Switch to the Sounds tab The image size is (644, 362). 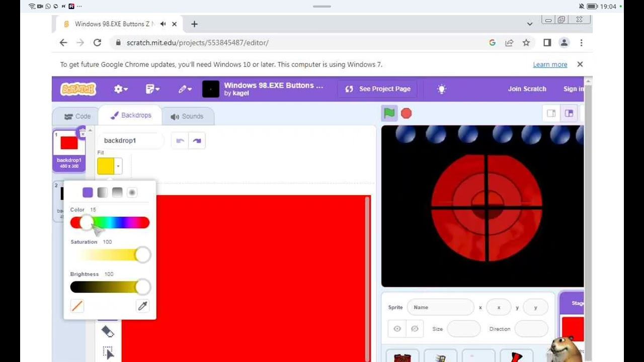(187, 116)
